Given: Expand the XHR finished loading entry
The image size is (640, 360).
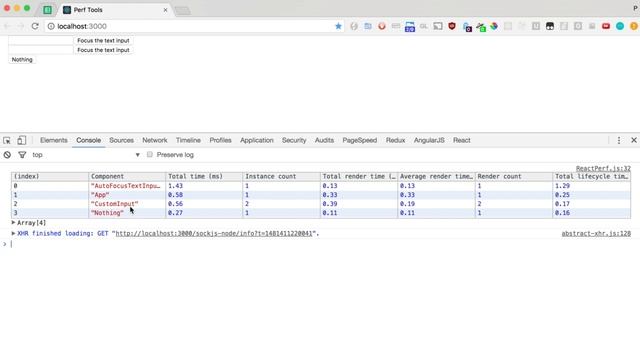Looking at the screenshot, I should point(13,233).
